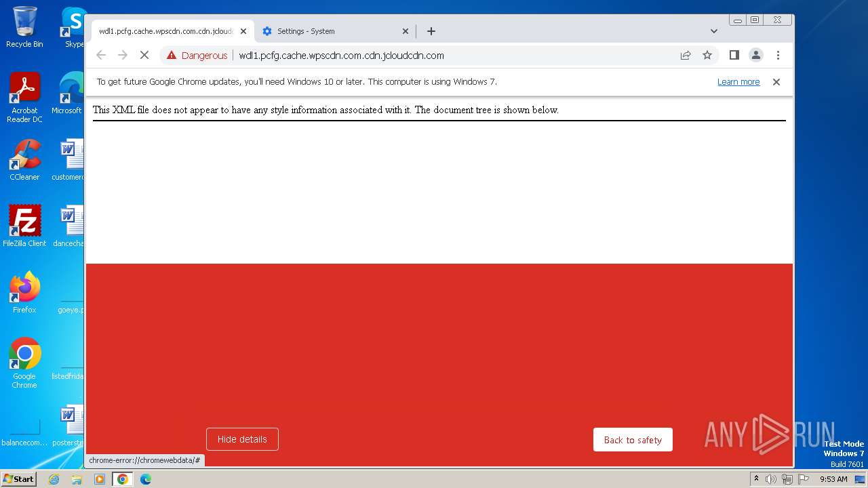
Task: Close the wdl1.pcfg.cache tab
Action: pyautogui.click(x=243, y=31)
